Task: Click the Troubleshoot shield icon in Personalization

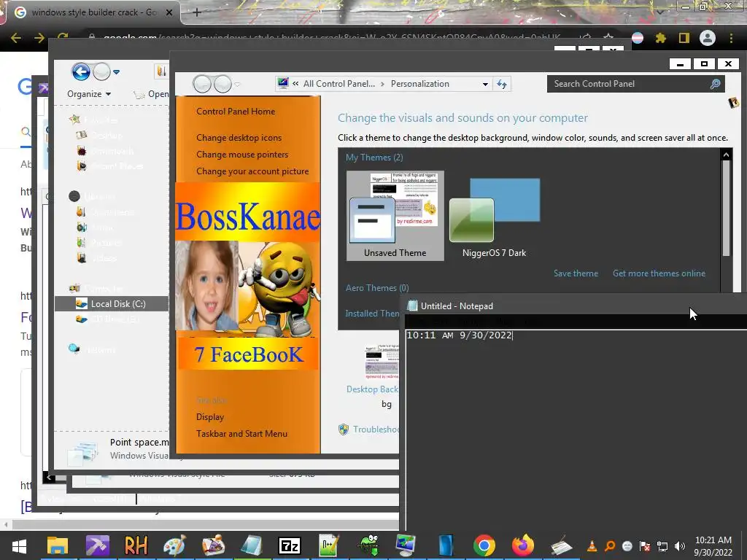Action: pos(344,429)
